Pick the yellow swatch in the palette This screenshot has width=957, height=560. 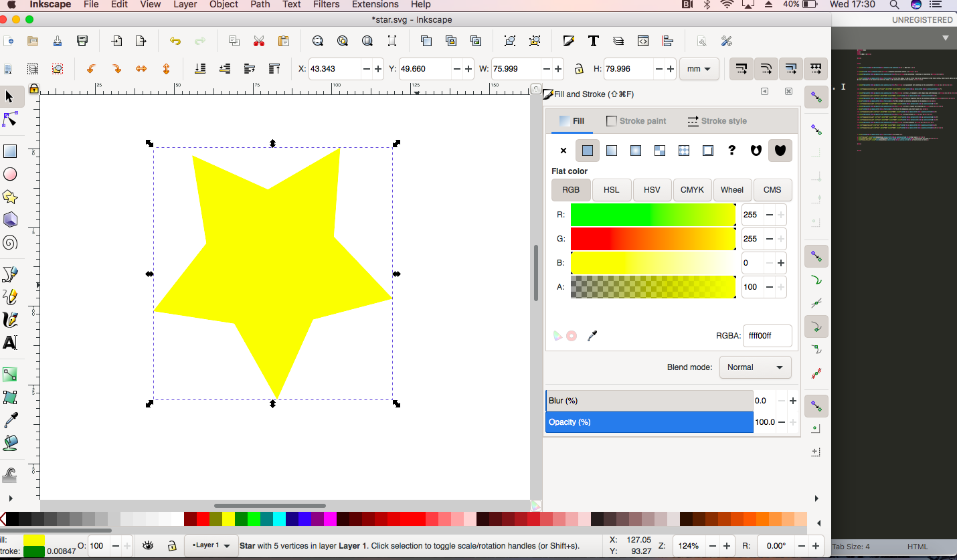coord(228,519)
